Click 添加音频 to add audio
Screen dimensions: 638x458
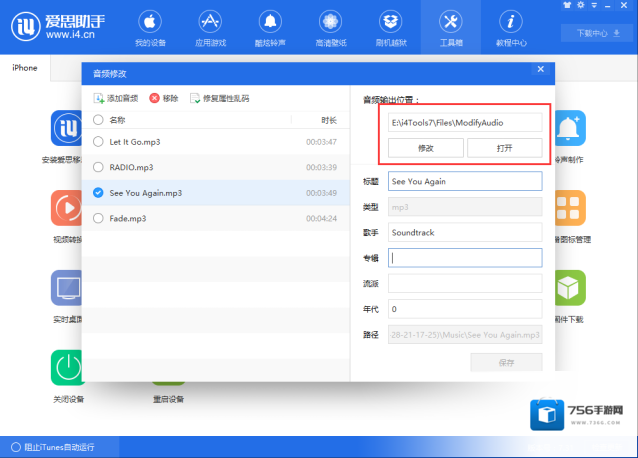(x=116, y=98)
